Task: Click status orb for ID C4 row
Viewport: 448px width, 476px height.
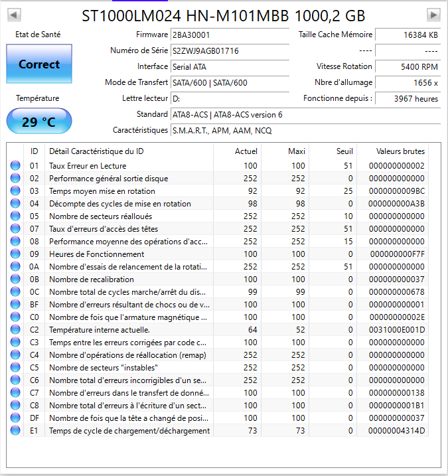Action: tap(15, 355)
